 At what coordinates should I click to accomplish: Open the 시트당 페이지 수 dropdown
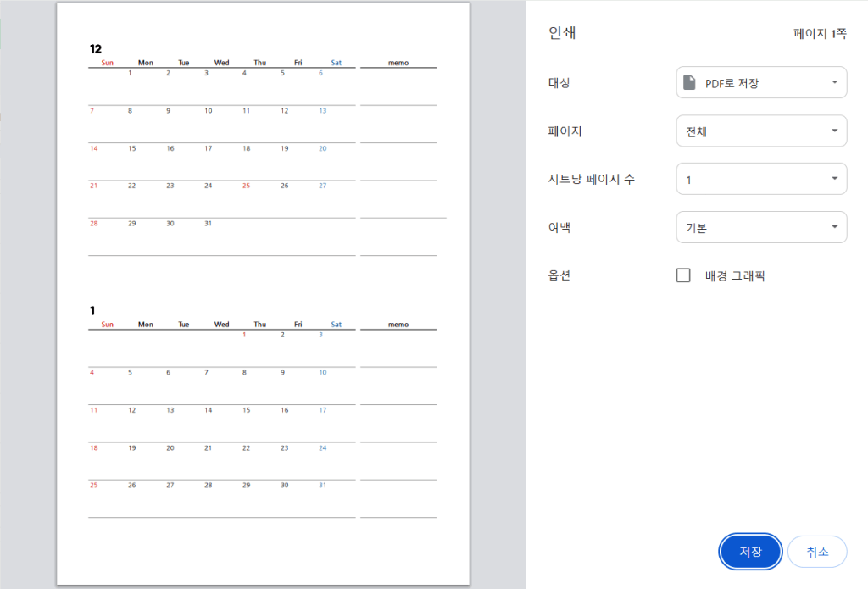click(x=760, y=180)
